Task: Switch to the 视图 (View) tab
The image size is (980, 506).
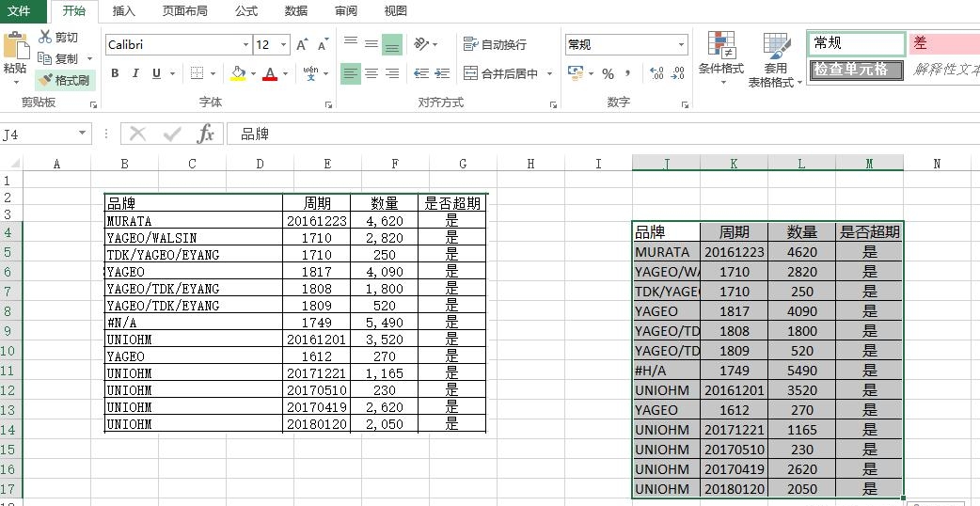Action: (x=395, y=10)
